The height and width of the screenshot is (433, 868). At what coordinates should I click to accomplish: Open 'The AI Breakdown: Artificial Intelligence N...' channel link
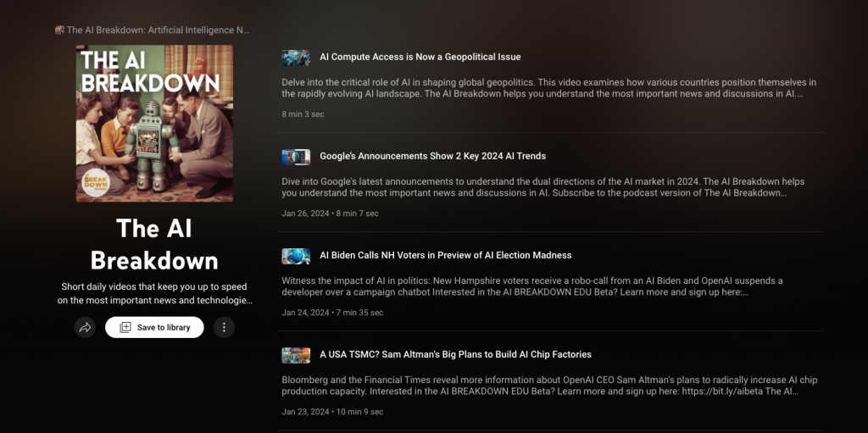coord(158,30)
